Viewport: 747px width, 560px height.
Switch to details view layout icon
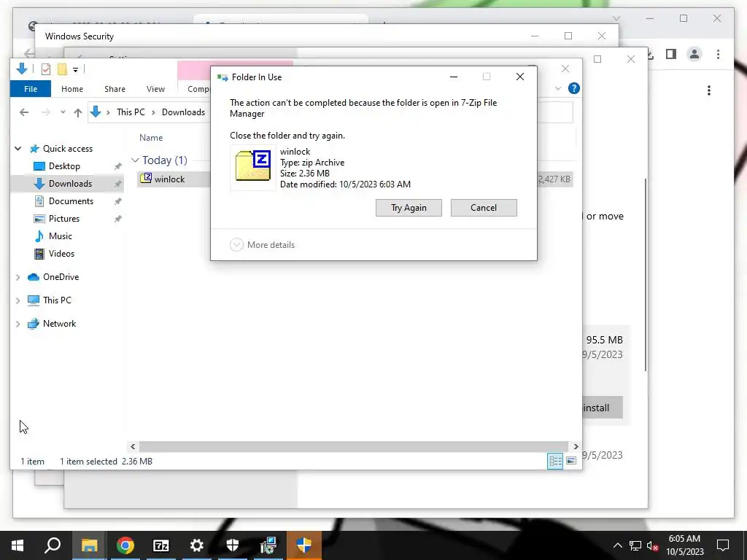pyautogui.click(x=555, y=461)
